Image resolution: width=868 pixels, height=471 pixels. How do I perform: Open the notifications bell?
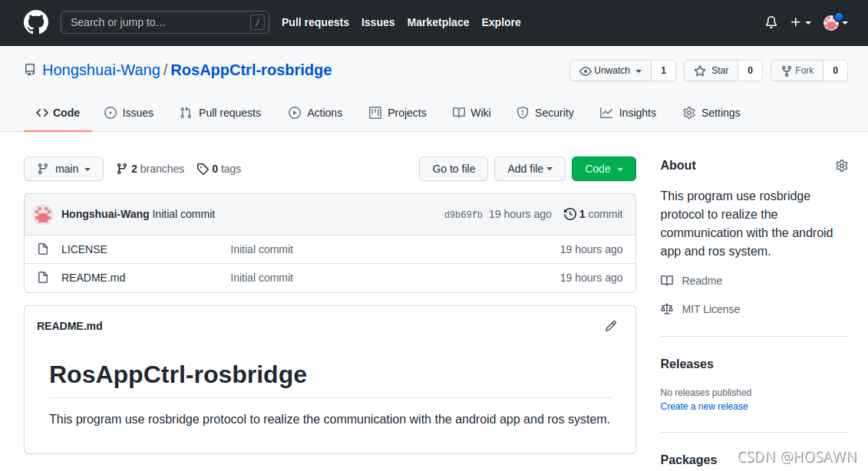pyautogui.click(x=771, y=22)
